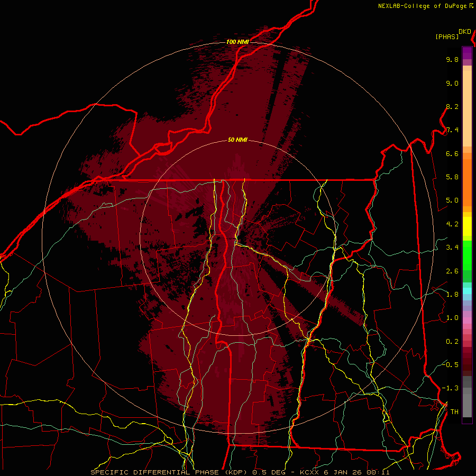Click the yellow swatch near 4.2
476x476 pixels.
[x=467, y=226]
